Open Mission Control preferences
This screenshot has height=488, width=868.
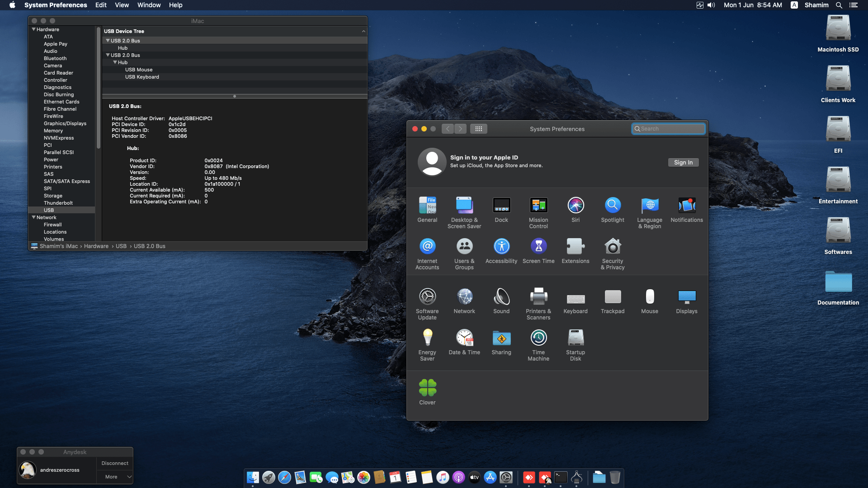pos(538,213)
